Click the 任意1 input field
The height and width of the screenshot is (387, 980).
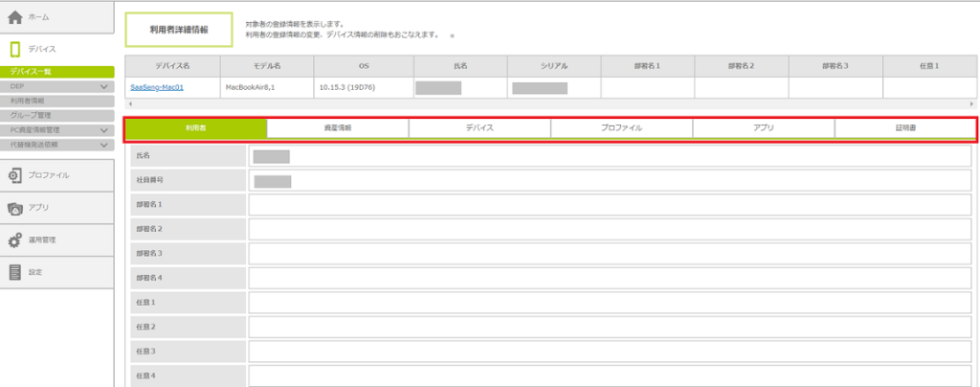[609, 303]
